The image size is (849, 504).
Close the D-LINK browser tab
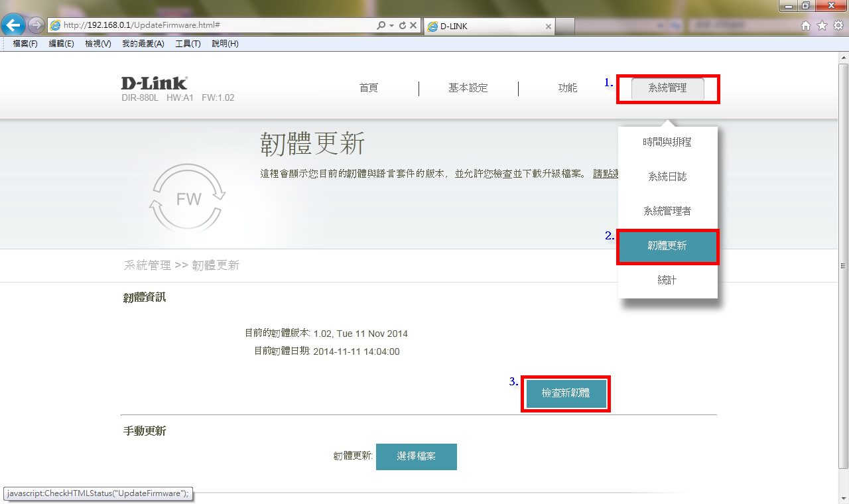[548, 27]
